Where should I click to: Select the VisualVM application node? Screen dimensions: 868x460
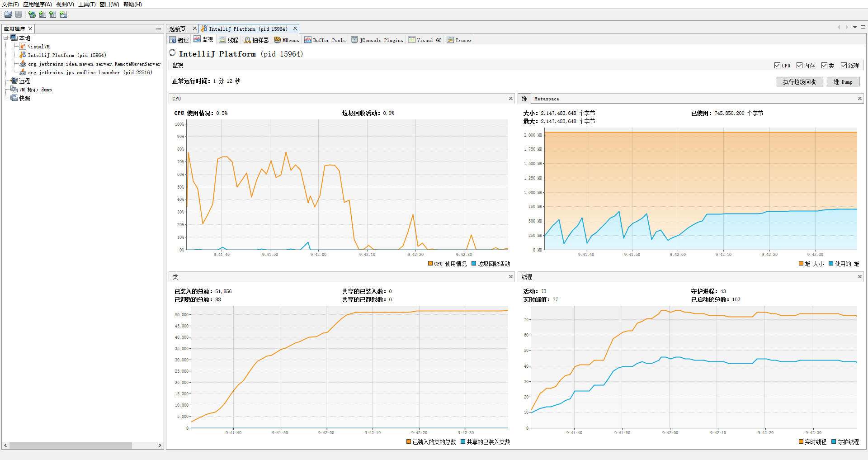point(39,47)
